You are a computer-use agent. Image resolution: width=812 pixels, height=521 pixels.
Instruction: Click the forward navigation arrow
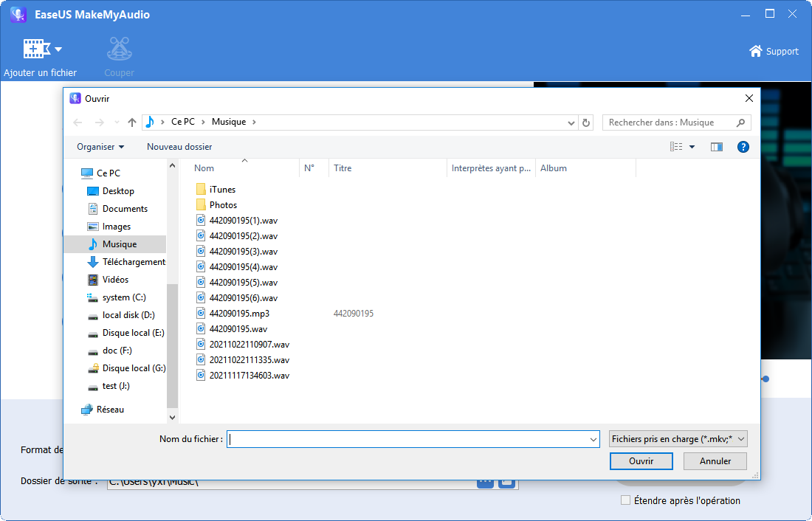(x=100, y=123)
